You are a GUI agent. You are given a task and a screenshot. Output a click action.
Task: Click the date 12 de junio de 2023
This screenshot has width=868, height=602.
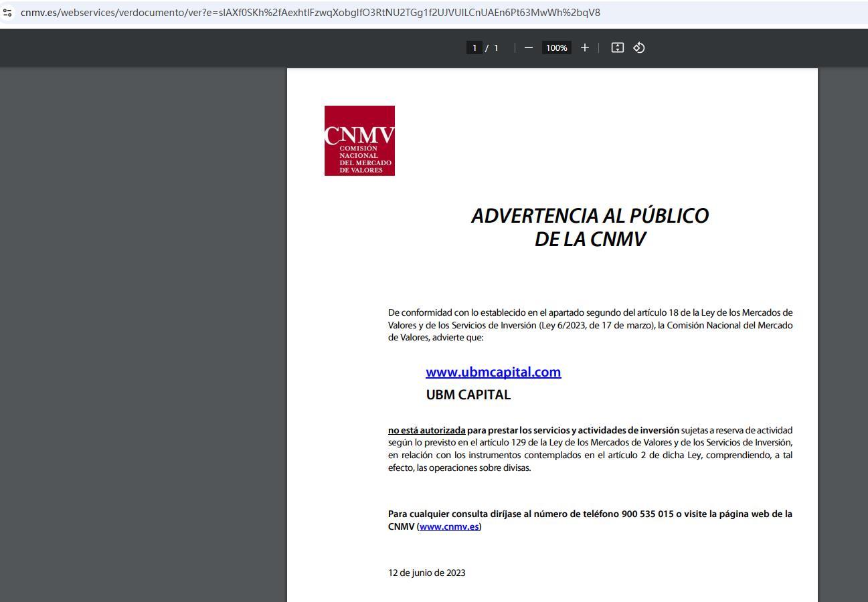point(426,573)
